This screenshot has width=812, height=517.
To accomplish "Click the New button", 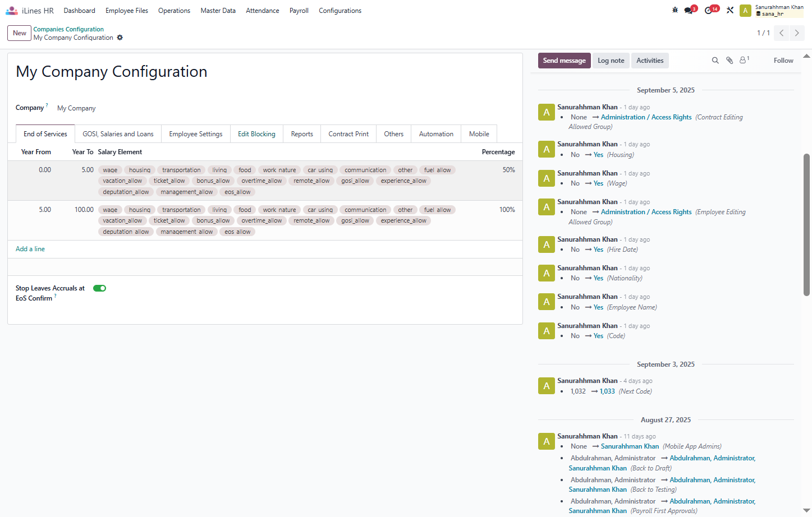I will (20, 33).
